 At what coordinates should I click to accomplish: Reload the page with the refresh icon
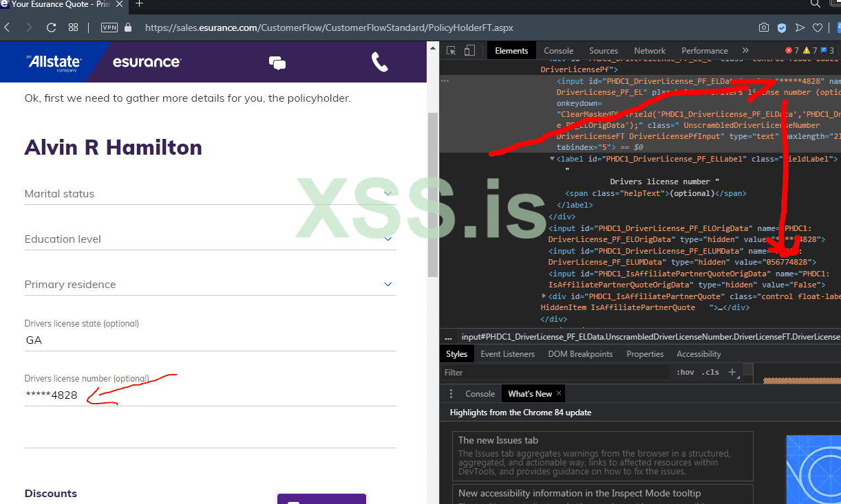click(51, 28)
